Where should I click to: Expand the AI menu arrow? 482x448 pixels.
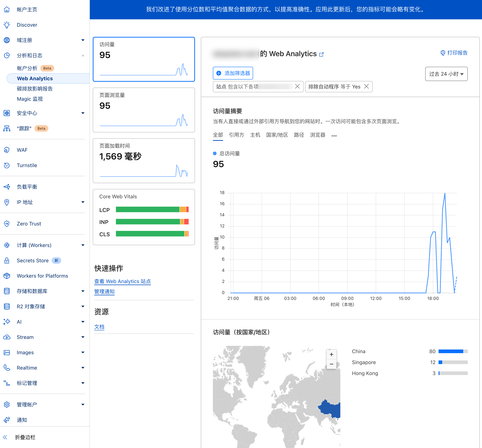tap(83, 322)
